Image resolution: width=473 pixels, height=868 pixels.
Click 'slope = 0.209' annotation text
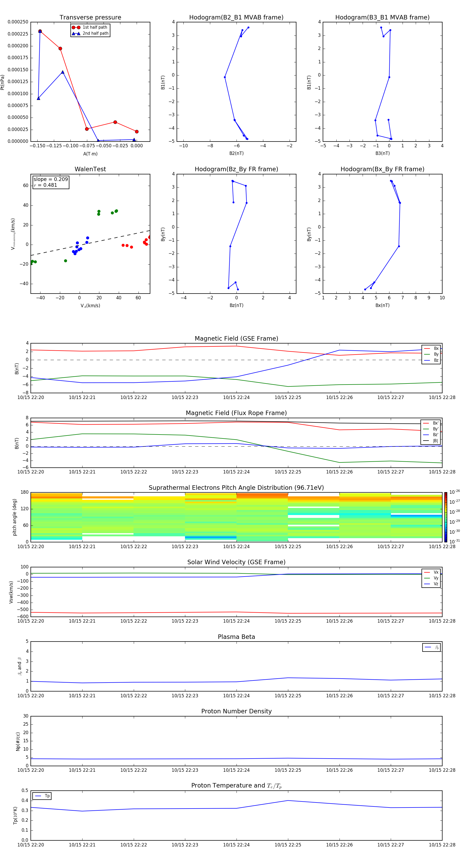50,179
